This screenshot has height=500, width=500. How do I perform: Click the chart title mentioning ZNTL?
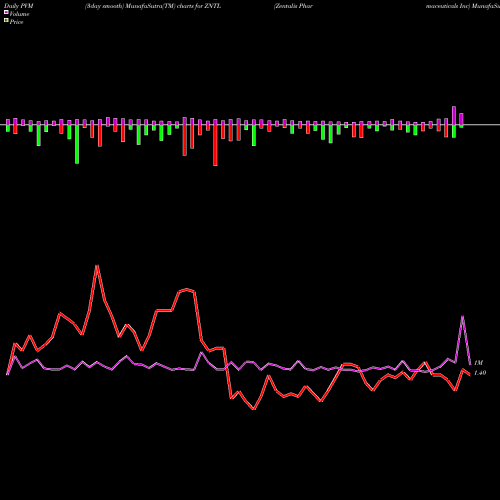pyautogui.click(x=153, y=6)
